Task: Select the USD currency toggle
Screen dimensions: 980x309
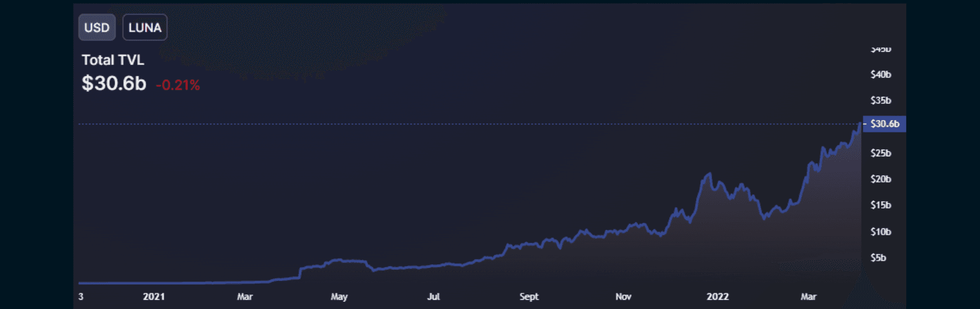Action: (x=97, y=27)
